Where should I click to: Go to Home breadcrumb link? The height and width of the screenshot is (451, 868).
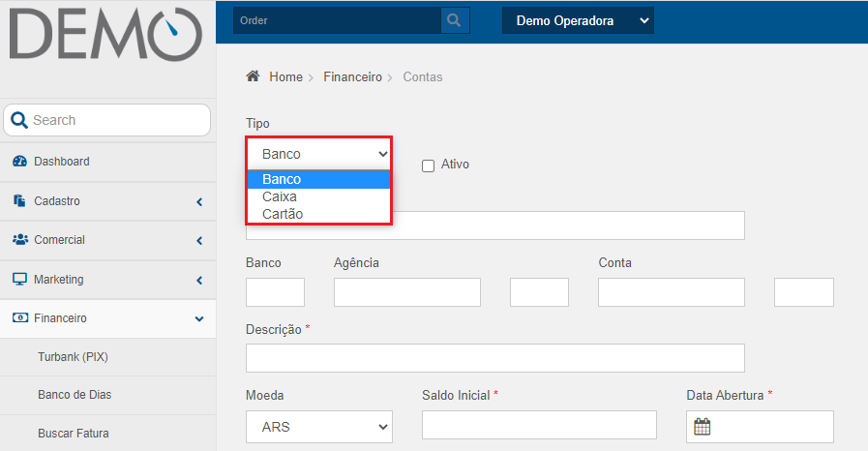click(285, 76)
